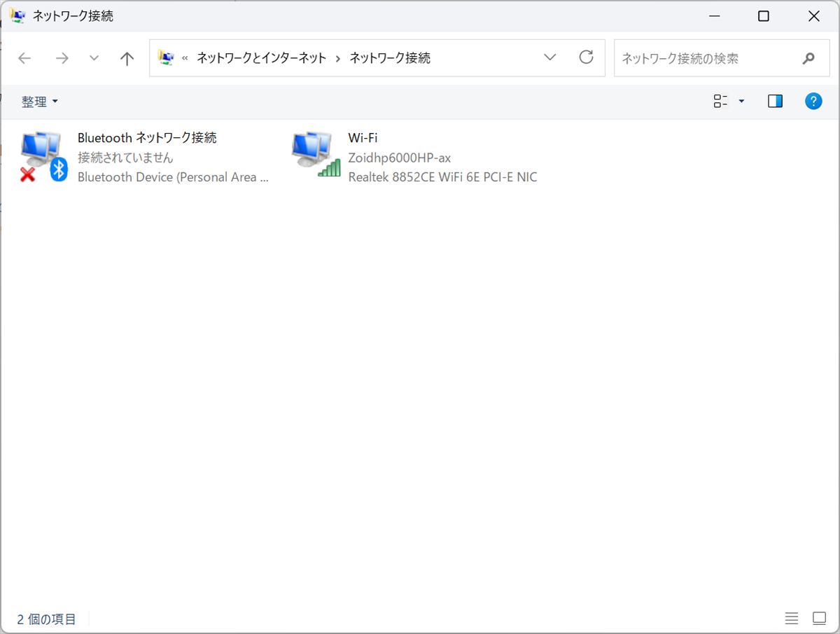Image resolution: width=840 pixels, height=634 pixels.
Task: Click the forward navigation arrow
Action: click(62, 58)
